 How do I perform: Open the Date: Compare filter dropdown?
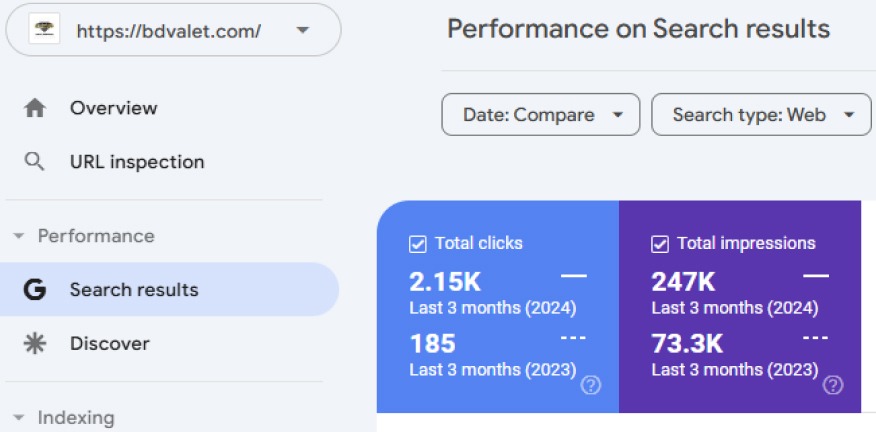tap(541, 115)
